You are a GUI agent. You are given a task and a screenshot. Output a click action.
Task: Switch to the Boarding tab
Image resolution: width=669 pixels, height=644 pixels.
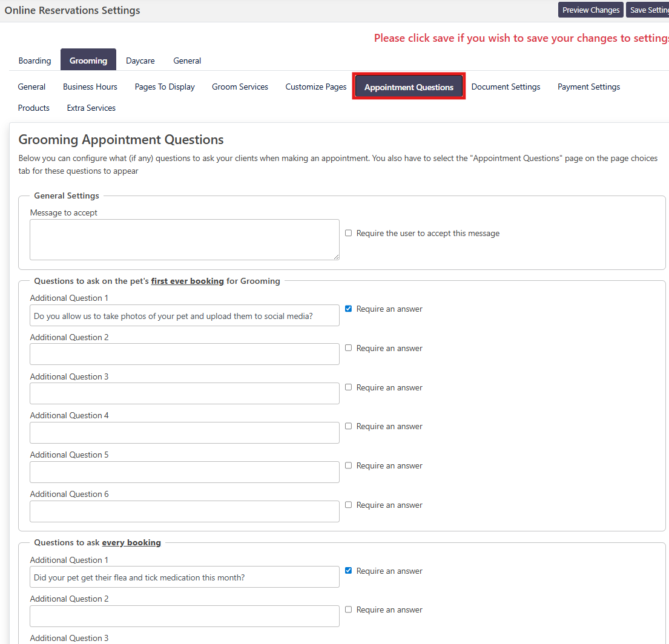click(35, 61)
